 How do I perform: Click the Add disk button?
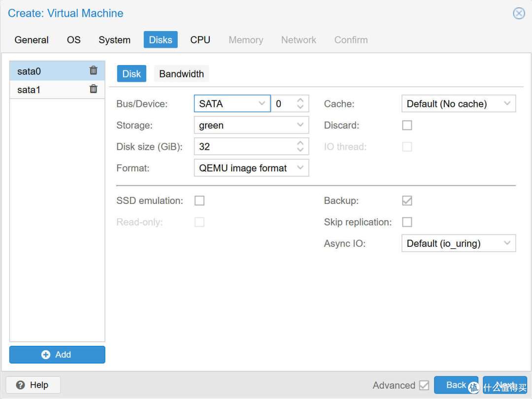(x=57, y=355)
